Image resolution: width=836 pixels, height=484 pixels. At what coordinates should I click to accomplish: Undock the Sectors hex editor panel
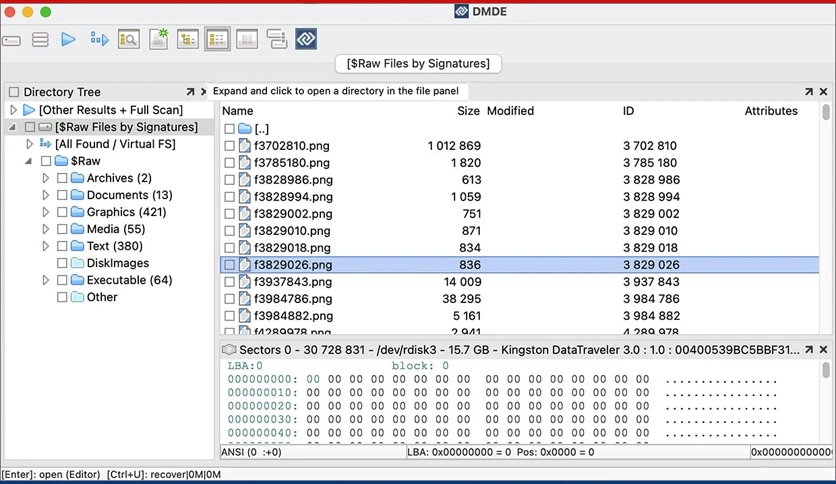[x=809, y=350]
